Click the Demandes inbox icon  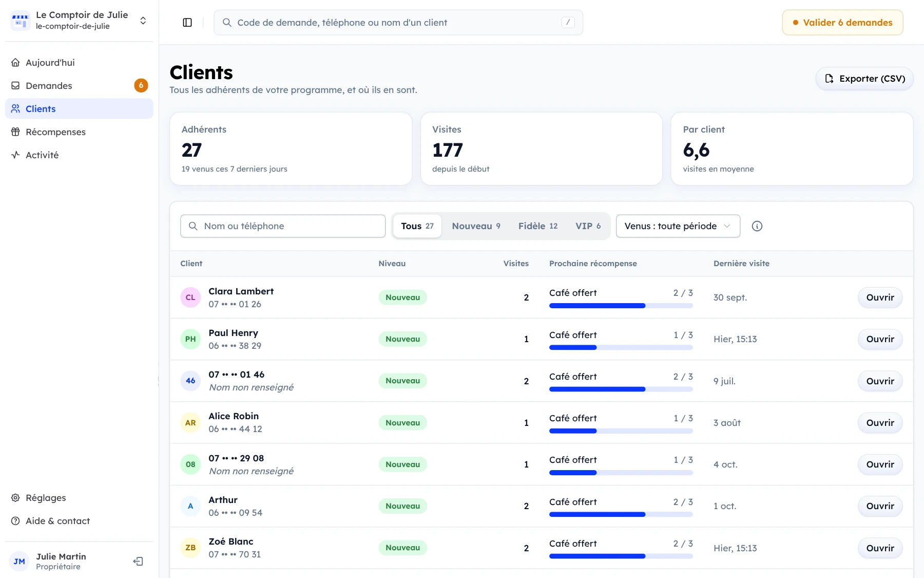pyautogui.click(x=16, y=86)
